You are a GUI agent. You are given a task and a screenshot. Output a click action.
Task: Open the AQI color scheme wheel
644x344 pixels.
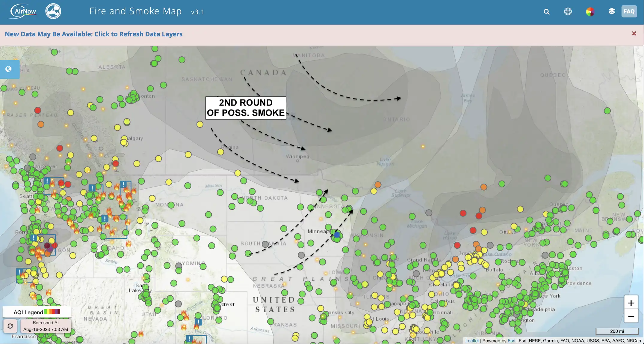pos(589,11)
